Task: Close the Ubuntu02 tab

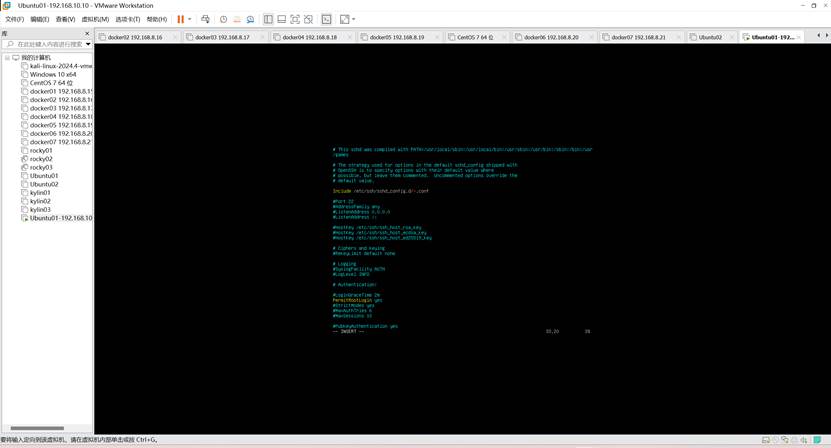Action: (732, 37)
